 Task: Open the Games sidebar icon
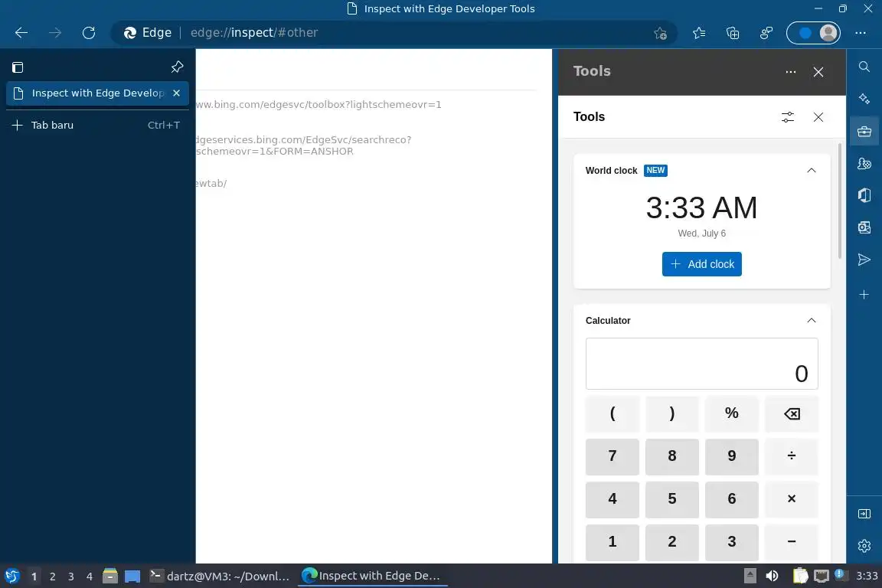[864, 164]
